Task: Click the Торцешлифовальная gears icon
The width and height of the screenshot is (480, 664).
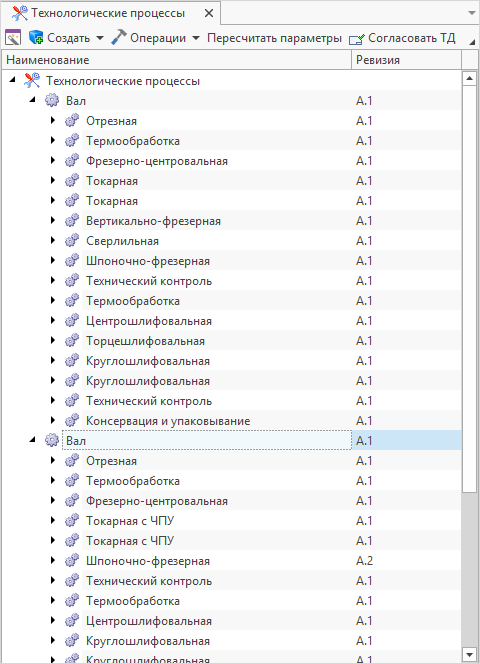Action: (x=72, y=340)
